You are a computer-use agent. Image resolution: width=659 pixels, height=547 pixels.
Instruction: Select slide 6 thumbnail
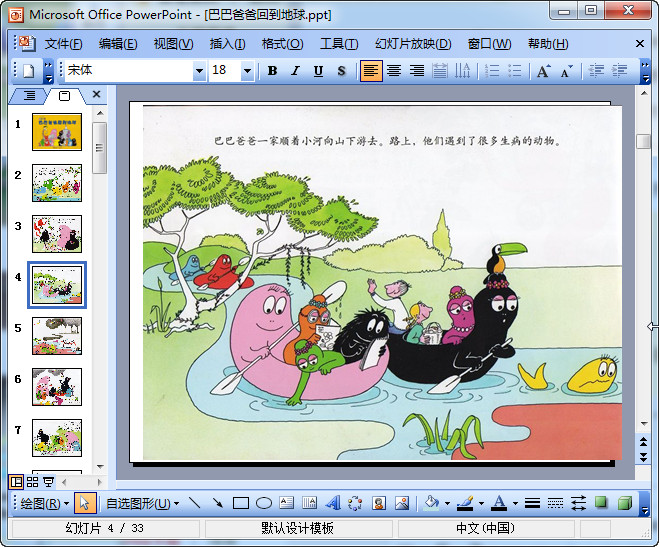[x=57, y=387]
